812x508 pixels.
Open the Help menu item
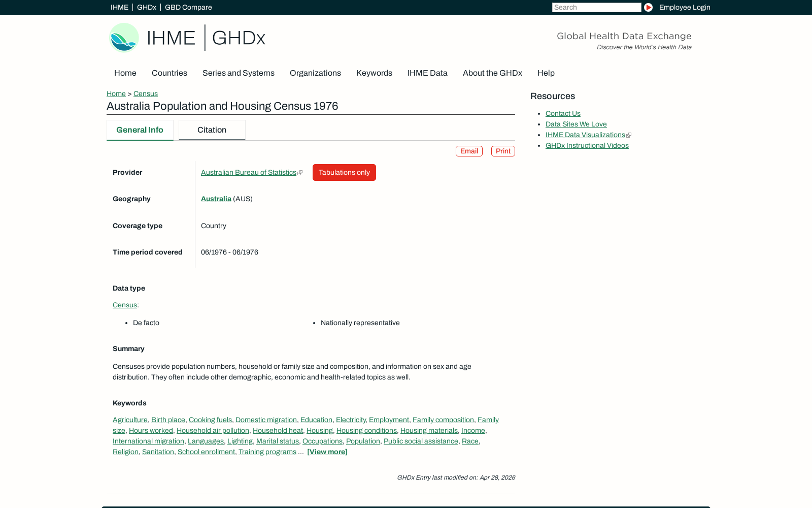pyautogui.click(x=546, y=73)
